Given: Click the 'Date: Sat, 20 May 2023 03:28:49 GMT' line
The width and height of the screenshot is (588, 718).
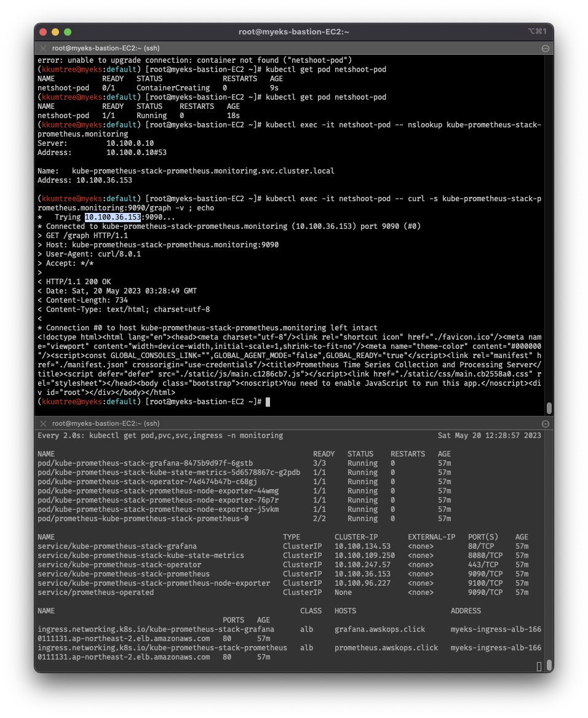Looking at the screenshot, I should click(x=117, y=291).
